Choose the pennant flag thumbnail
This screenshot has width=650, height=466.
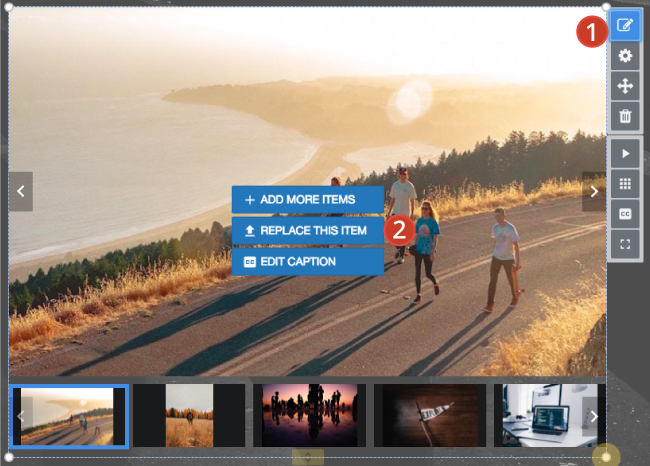tap(429, 416)
